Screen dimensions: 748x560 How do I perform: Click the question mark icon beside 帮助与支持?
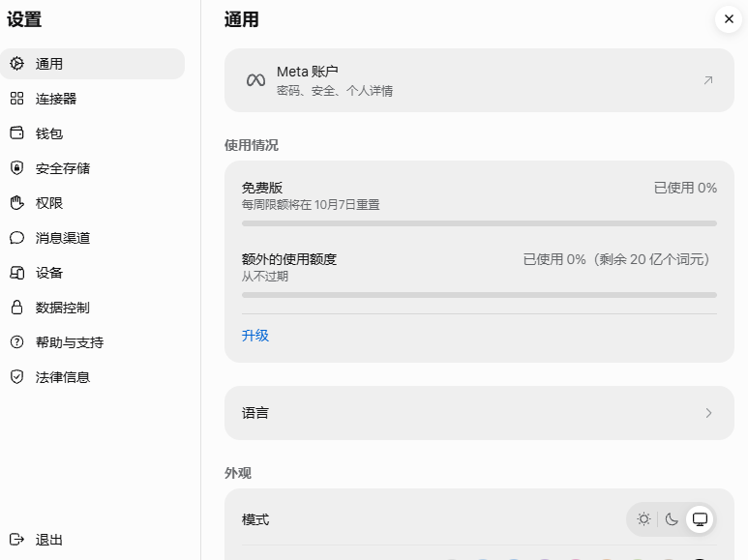coord(16,342)
